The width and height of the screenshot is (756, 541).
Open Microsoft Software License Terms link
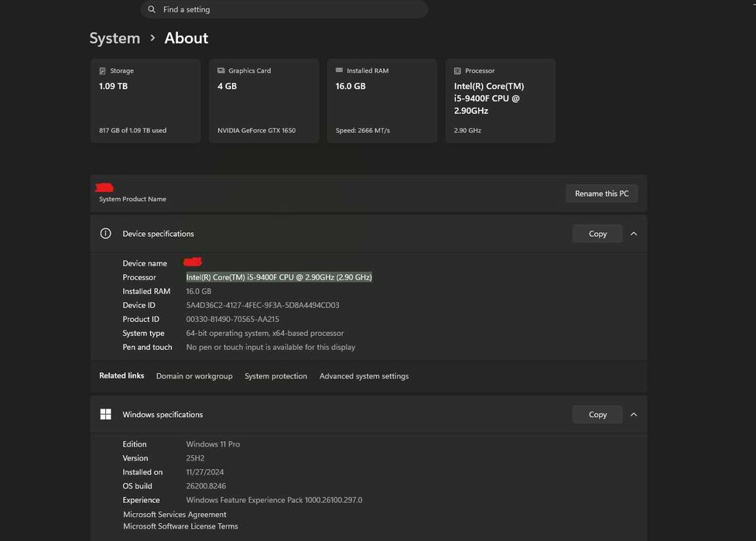click(x=180, y=526)
